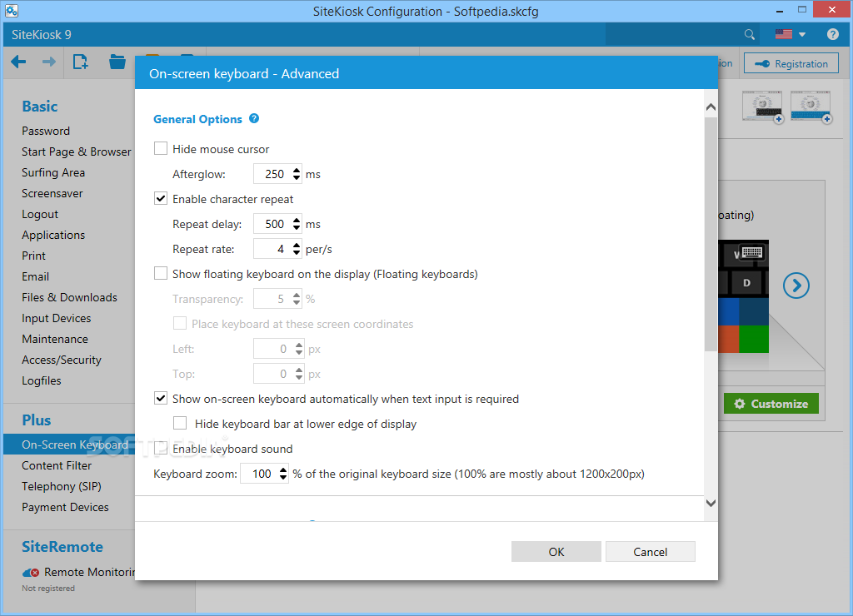This screenshot has width=853, height=616.
Task: Open the Surfing Area section
Action: click(53, 172)
